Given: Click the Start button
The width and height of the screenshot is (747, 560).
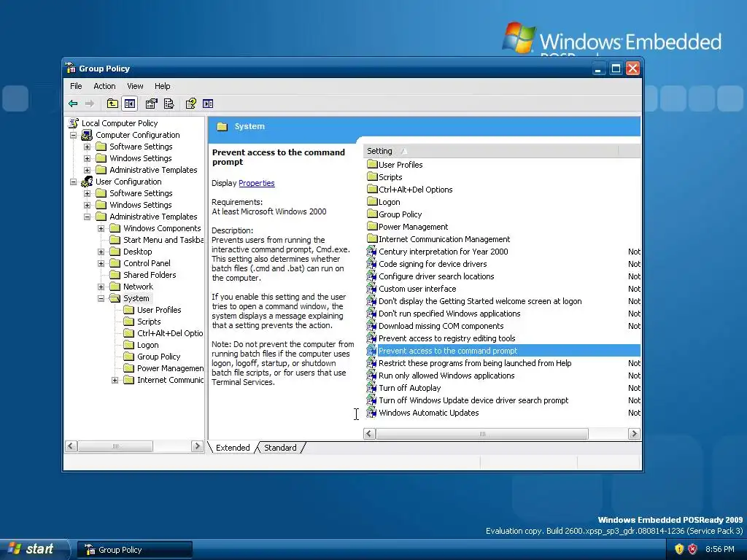Looking at the screenshot, I should (34, 549).
